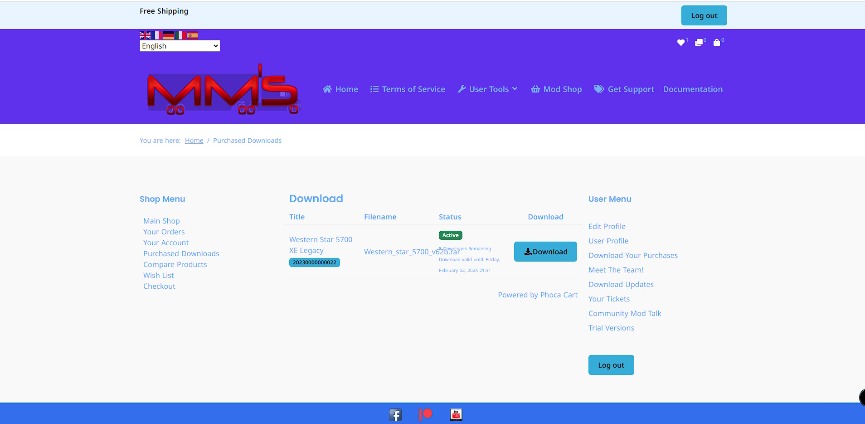Click the top Log out button
The image size is (865, 424).
[x=703, y=16]
